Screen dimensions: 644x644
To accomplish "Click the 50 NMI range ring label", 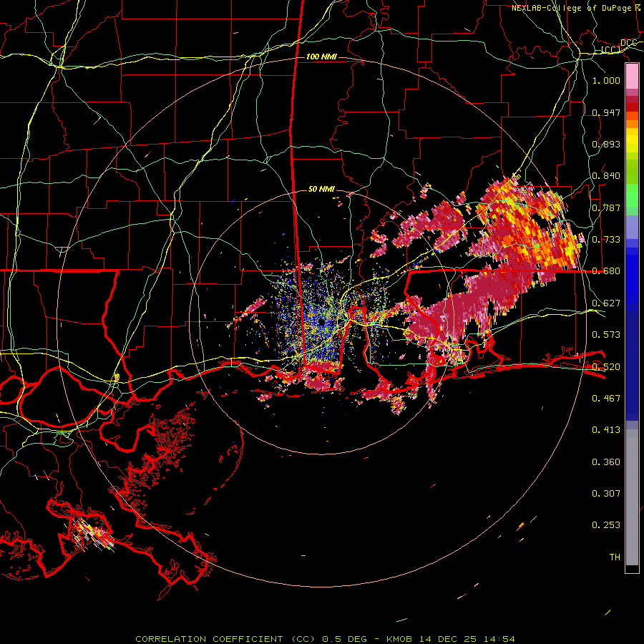I will [321, 189].
